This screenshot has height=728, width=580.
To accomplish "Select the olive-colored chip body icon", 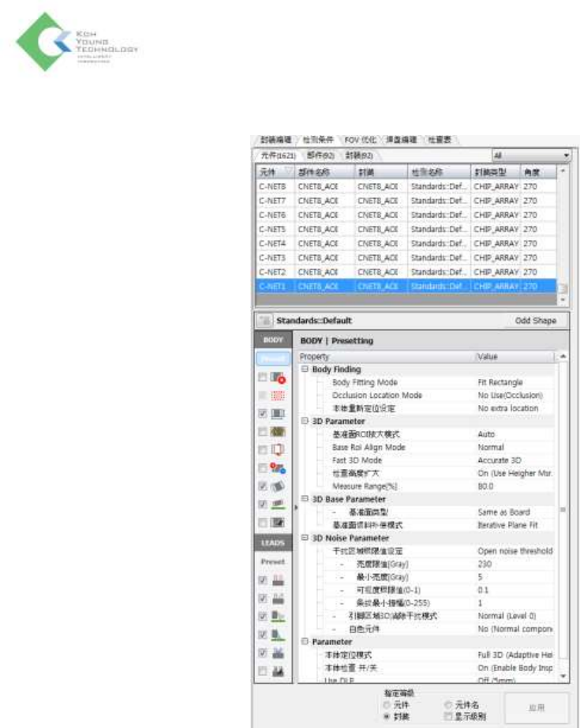I will pyautogui.click(x=278, y=432).
